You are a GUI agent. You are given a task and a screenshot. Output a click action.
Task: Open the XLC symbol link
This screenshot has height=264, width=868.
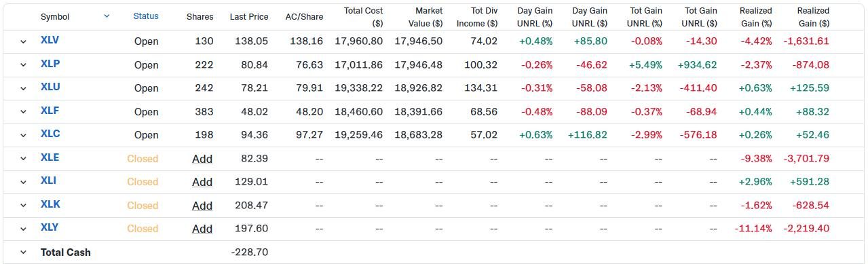click(x=50, y=134)
